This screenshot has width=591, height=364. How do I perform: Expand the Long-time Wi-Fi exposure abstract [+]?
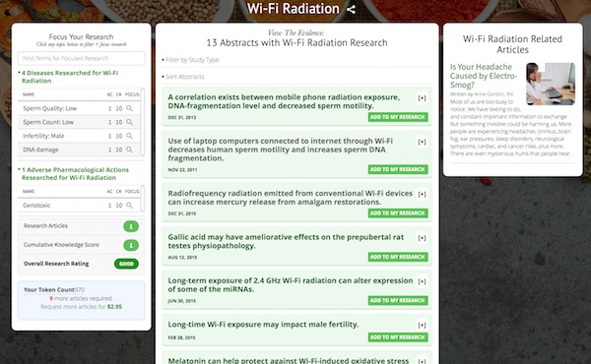pyautogui.click(x=423, y=325)
